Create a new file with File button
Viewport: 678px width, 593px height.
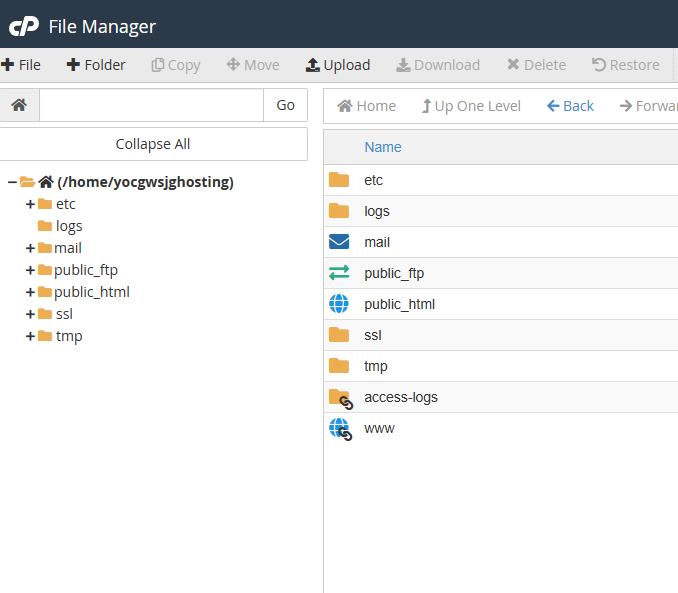[21, 65]
